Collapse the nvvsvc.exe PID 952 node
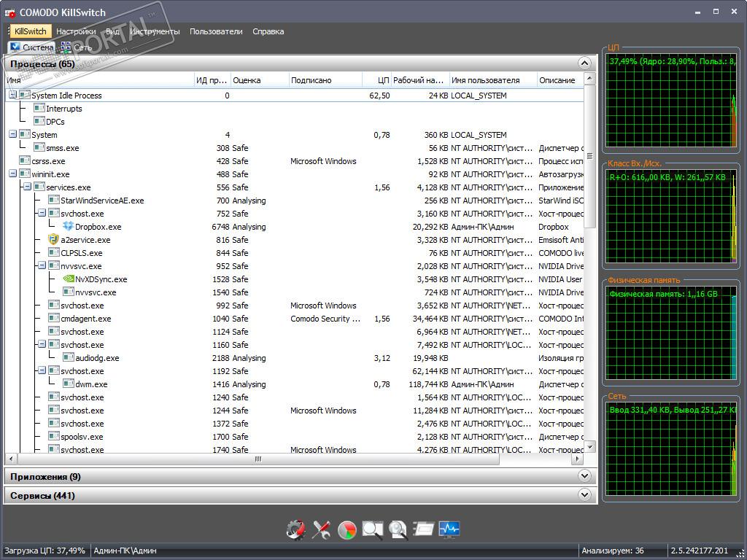The width and height of the screenshot is (747, 560). pos(42,265)
